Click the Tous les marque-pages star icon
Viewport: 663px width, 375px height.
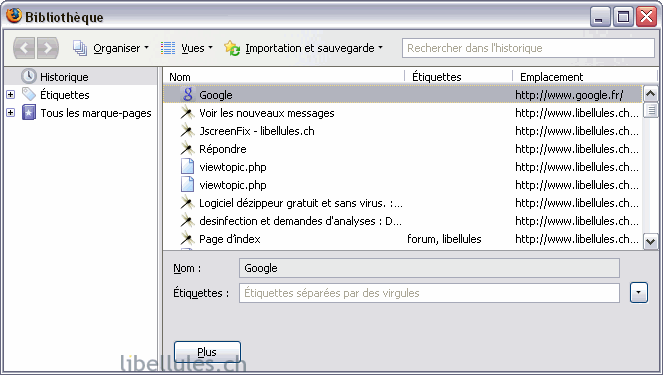(x=29, y=112)
